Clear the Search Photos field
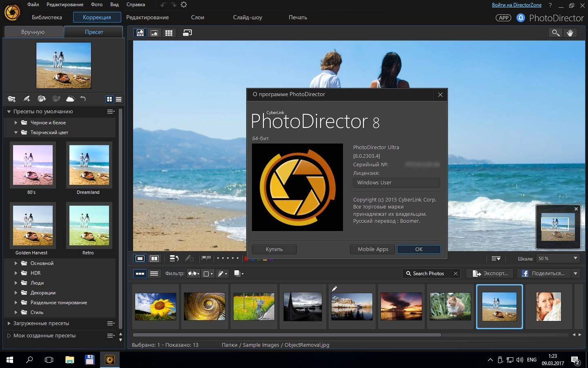 pos(456,274)
